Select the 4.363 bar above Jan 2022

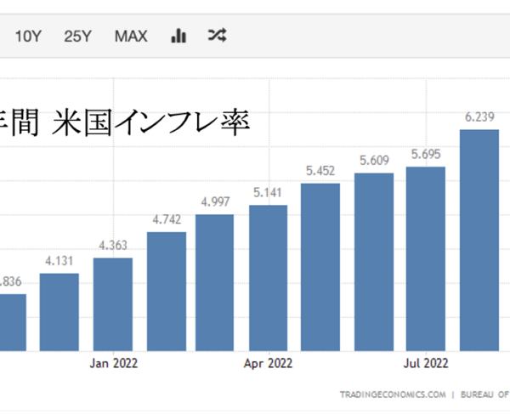point(113,304)
